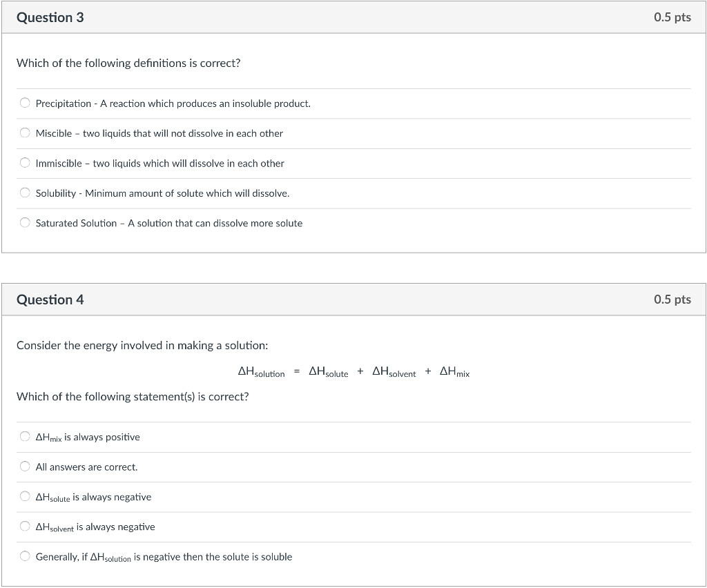Choose the 'Generally, if ΔHsolution is negative' option
This screenshot has height=588, width=707.
pos(25,557)
